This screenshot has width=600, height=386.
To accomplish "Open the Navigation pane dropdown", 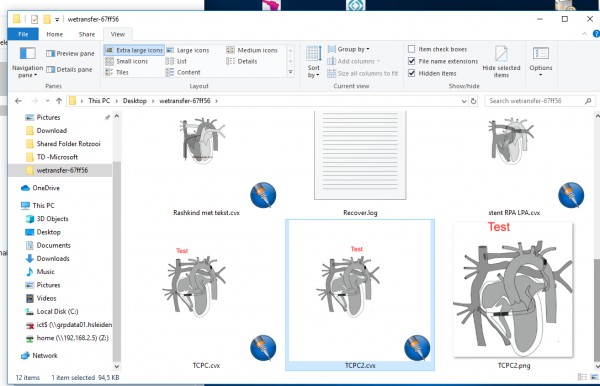I will pos(27,63).
